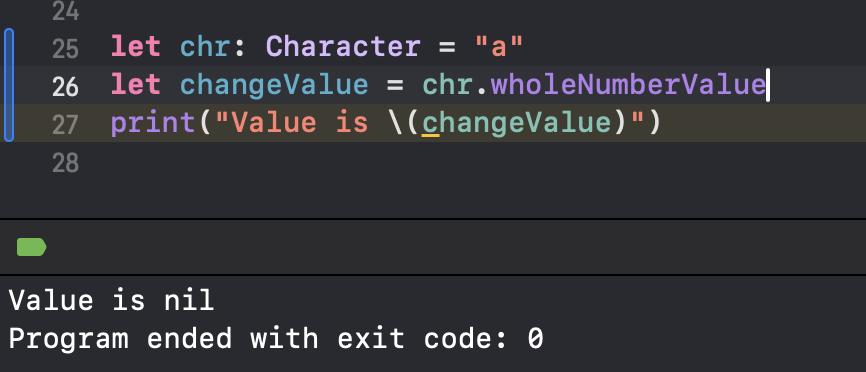This screenshot has width=866, height=372.
Task: Click the Character type annotation
Action: tap(343, 47)
